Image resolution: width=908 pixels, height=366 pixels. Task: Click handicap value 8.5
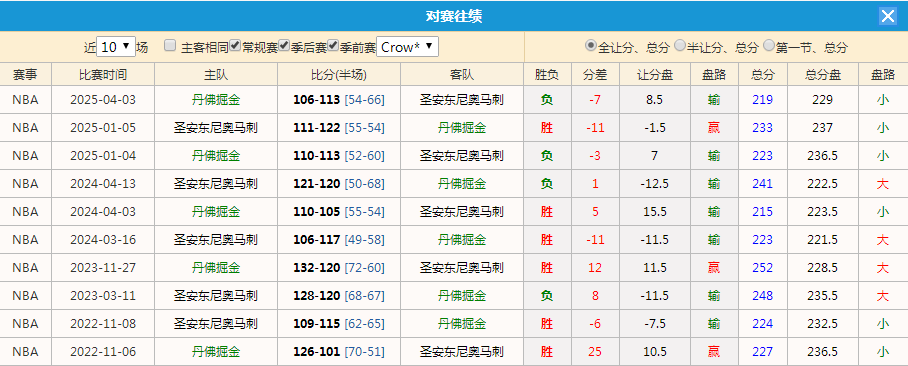[x=655, y=100]
